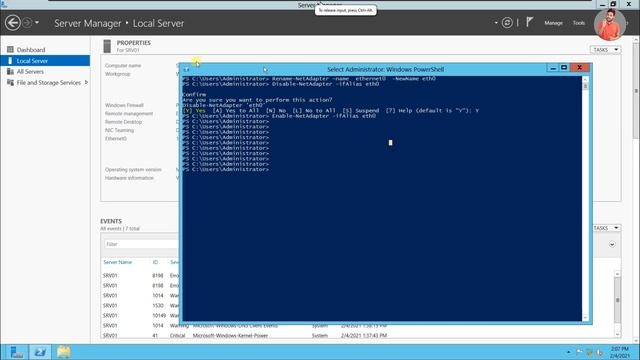640x360 pixels.
Task: Click the PowerShell scrollbar up arrow
Action: pyautogui.click(x=585, y=79)
